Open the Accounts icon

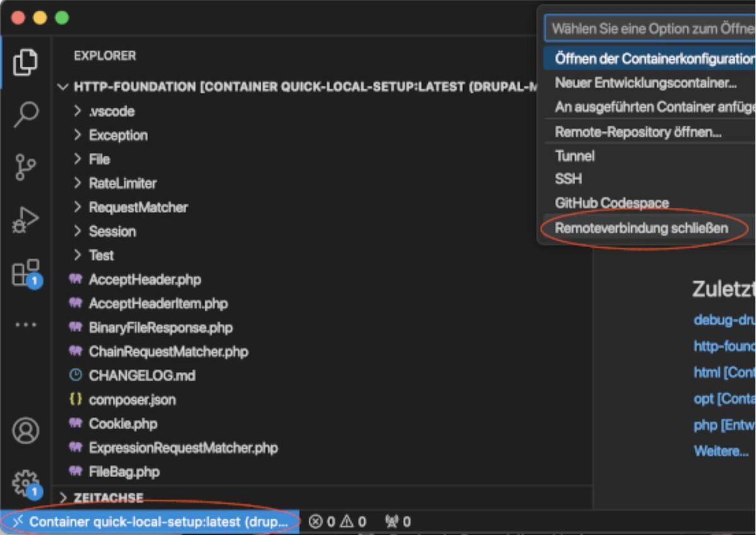coord(25,431)
